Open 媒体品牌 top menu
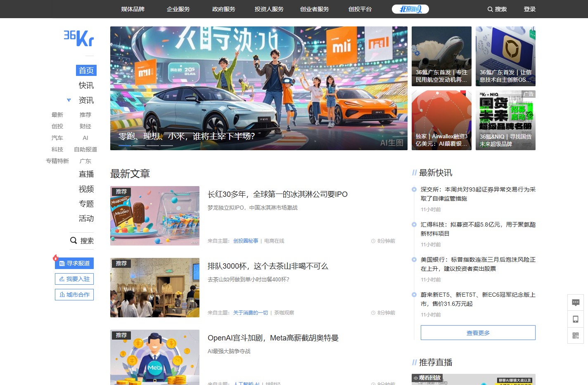This screenshot has width=588, height=385. click(x=133, y=9)
